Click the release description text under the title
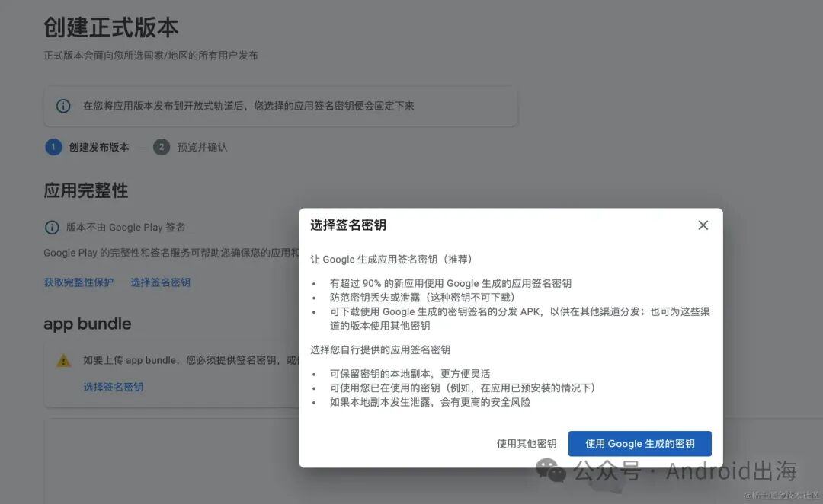 [x=151, y=55]
